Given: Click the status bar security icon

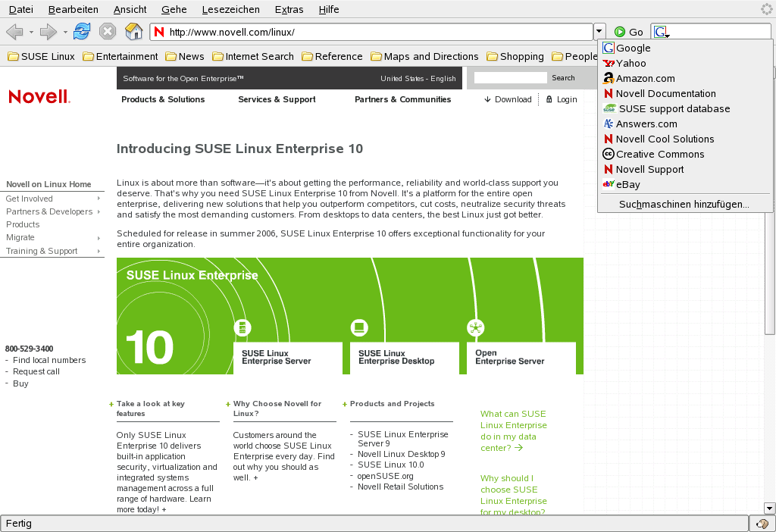Looking at the screenshot, I should click(x=762, y=524).
